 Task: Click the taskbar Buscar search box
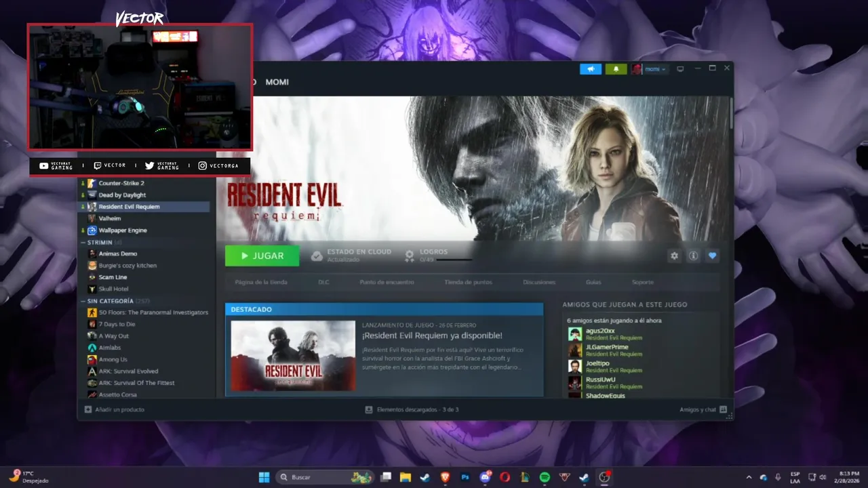[x=325, y=477]
